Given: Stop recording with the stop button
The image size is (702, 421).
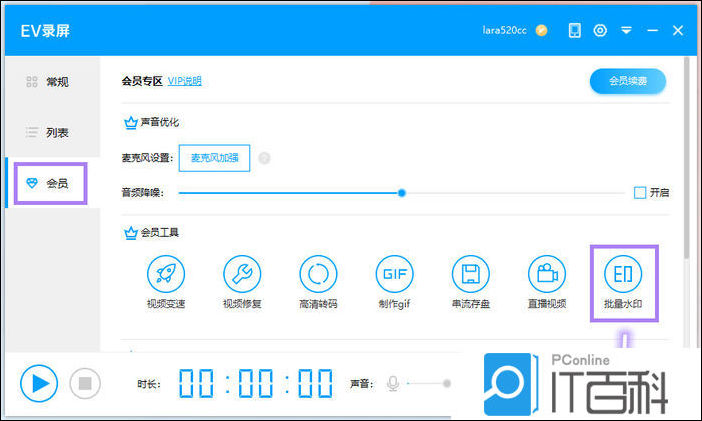Looking at the screenshot, I should 85,383.
